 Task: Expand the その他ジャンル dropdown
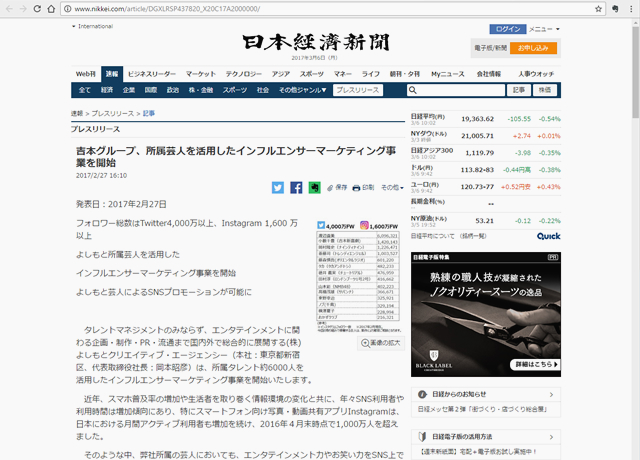click(x=304, y=90)
